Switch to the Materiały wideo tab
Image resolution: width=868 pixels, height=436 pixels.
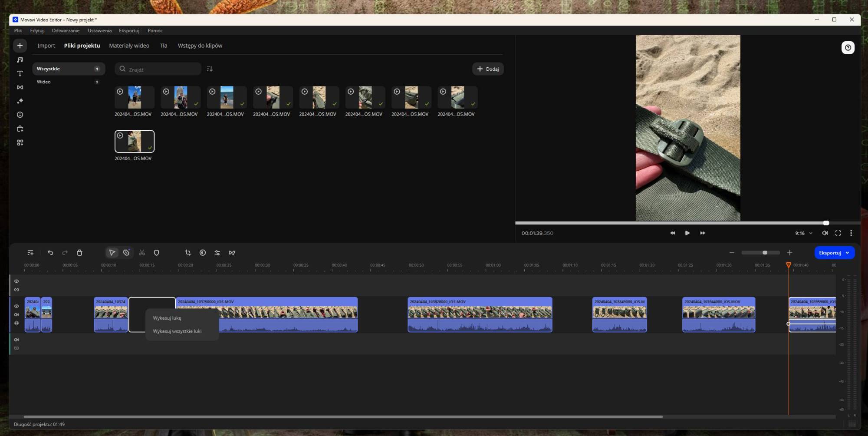coord(129,46)
